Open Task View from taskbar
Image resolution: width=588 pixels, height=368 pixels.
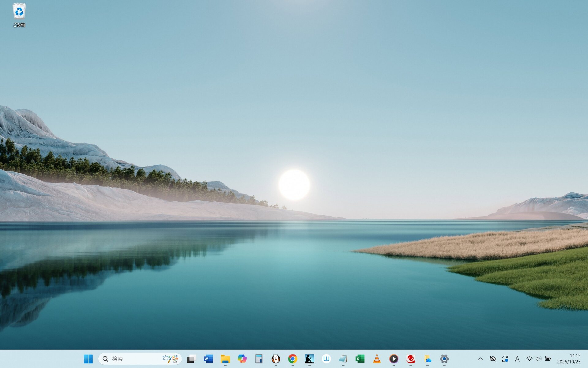click(191, 359)
